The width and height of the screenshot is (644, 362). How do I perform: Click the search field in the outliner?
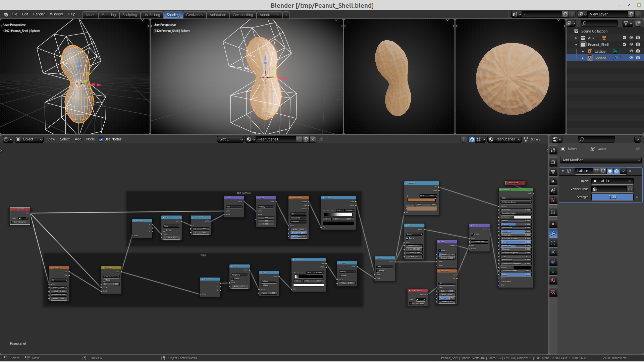(x=599, y=23)
